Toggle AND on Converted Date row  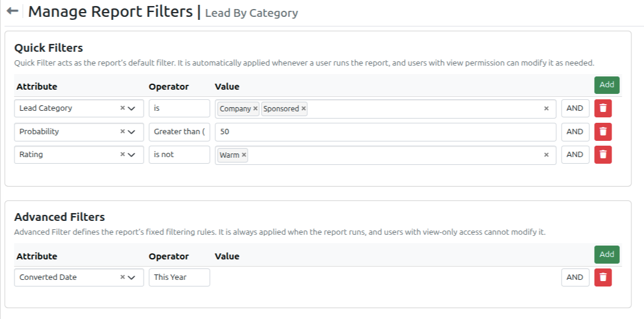(x=575, y=277)
